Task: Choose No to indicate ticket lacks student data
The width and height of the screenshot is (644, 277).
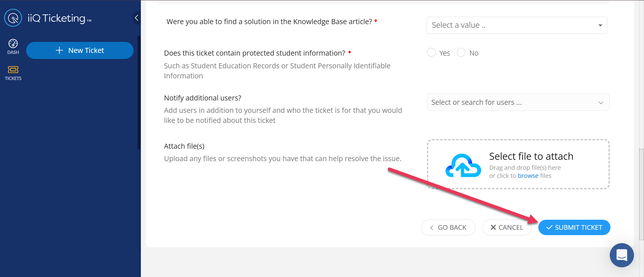Action: [x=461, y=52]
